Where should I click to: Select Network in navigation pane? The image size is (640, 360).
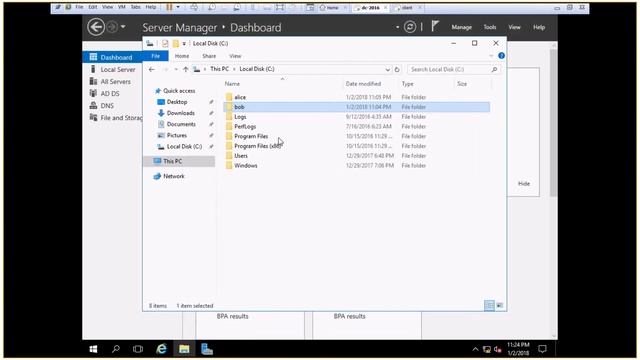pyautogui.click(x=173, y=176)
